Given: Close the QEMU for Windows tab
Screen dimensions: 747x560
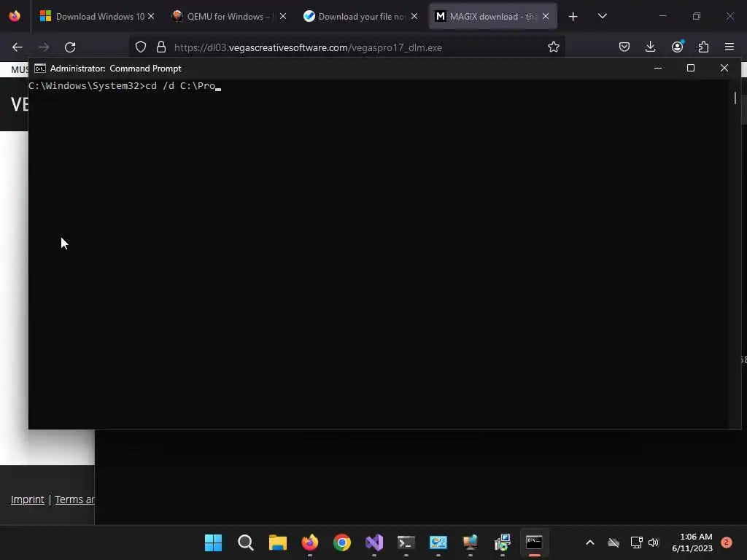Looking at the screenshot, I should pos(283,16).
